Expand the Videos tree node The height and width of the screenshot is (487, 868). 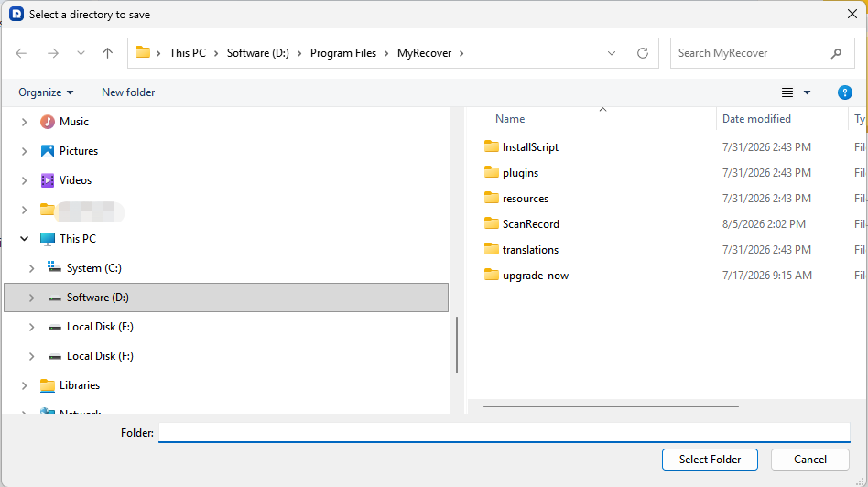point(25,180)
